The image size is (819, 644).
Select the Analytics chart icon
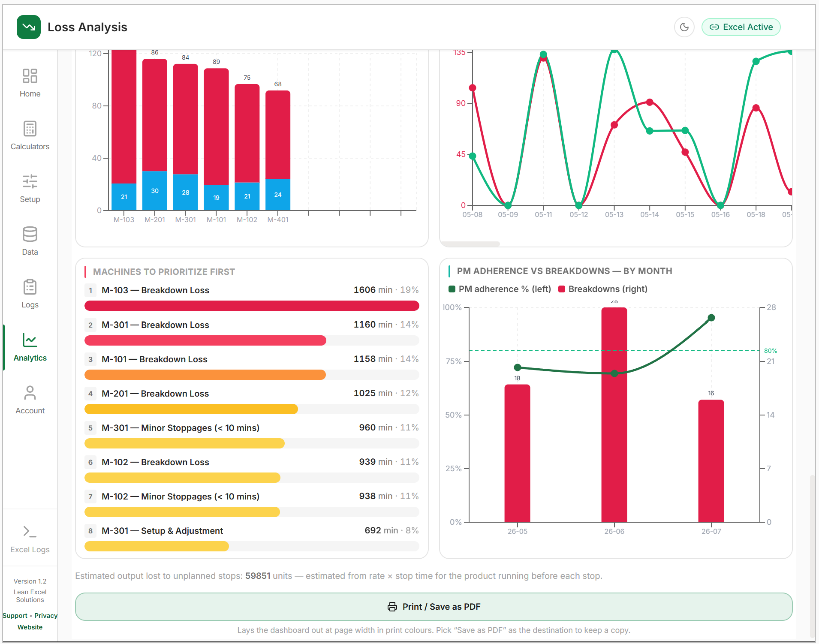click(30, 340)
